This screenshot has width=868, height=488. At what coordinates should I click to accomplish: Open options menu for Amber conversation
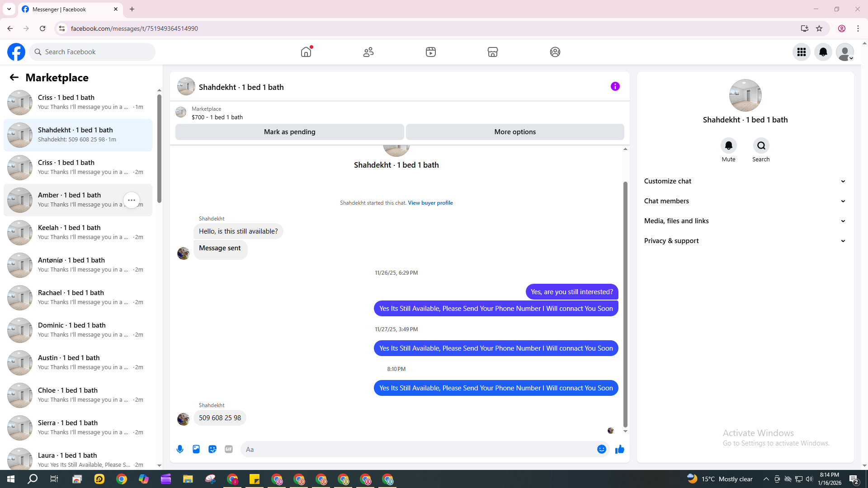pyautogui.click(x=132, y=200)
